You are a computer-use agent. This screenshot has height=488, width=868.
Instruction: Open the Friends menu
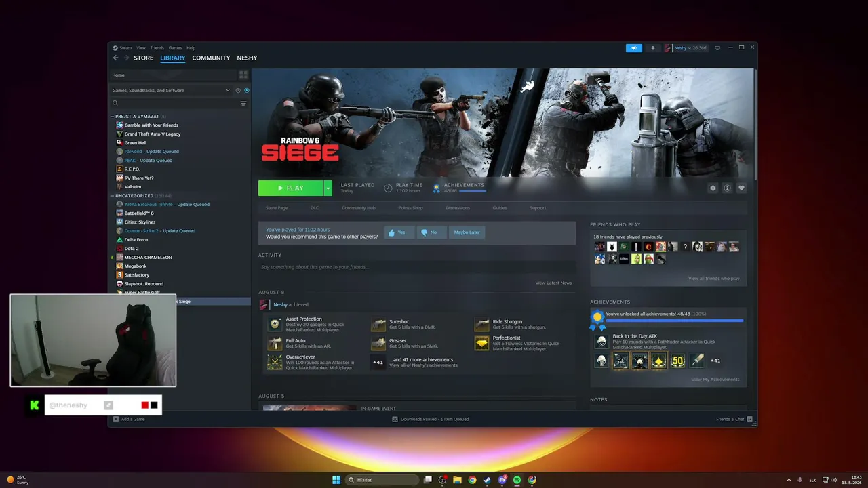click(157, 48)
